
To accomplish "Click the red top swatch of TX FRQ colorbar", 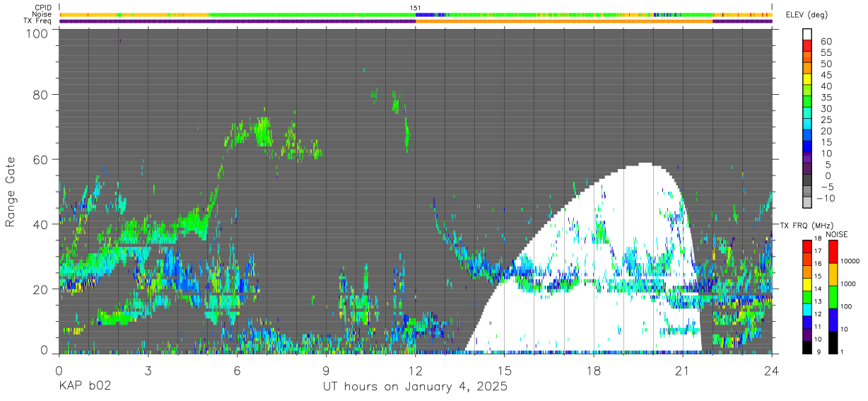I will [x=807, y=245].
